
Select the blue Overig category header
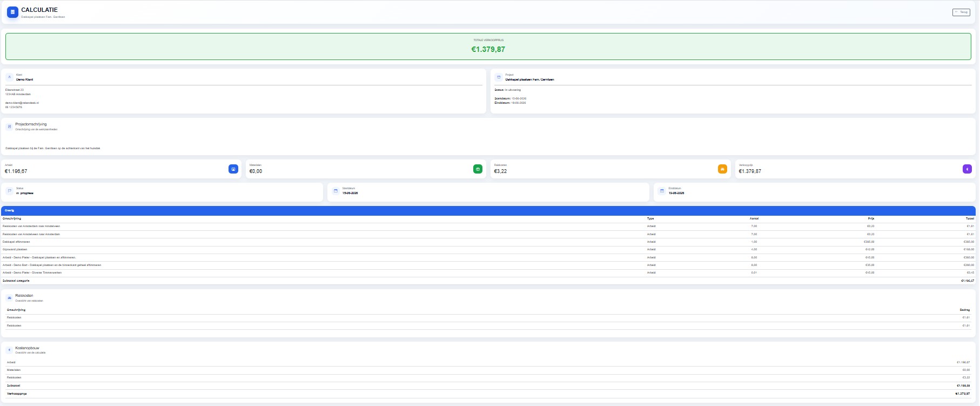coord(488,210)
